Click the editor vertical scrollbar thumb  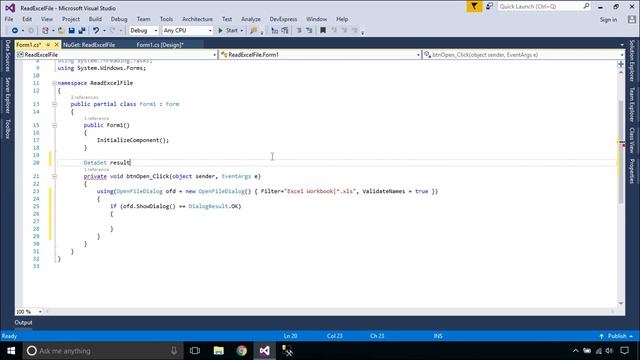click(x=621, y=151)
